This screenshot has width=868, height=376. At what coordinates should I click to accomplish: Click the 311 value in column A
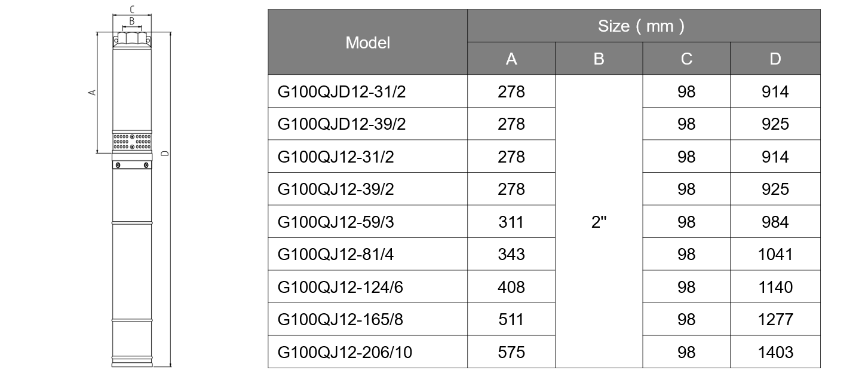coord(511,222)
